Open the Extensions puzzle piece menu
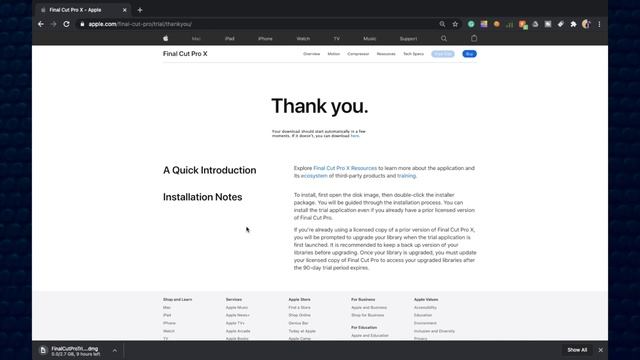This screenshot has height=360, width=640. 573,24
